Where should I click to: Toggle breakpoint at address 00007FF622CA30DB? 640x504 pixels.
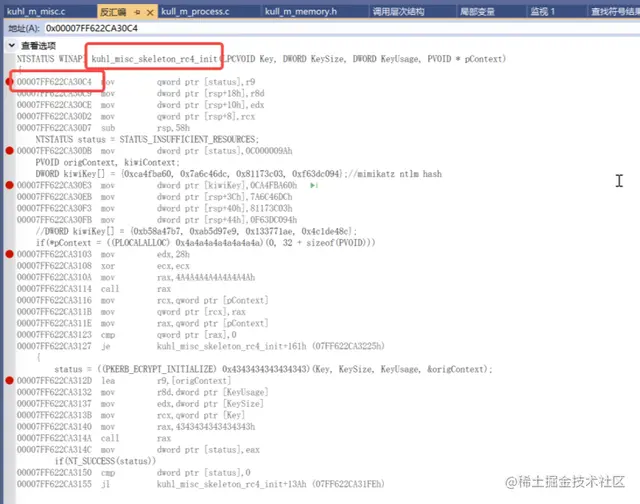click(10, 151)
